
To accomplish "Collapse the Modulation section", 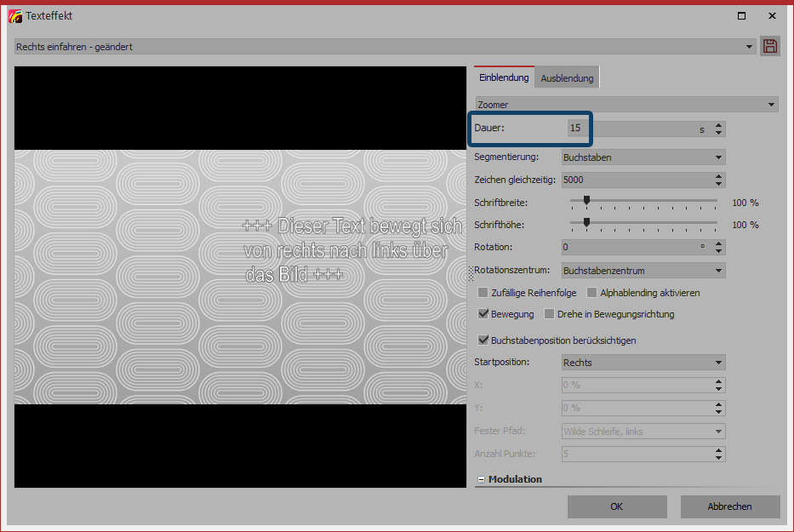I will pos(481,480).
